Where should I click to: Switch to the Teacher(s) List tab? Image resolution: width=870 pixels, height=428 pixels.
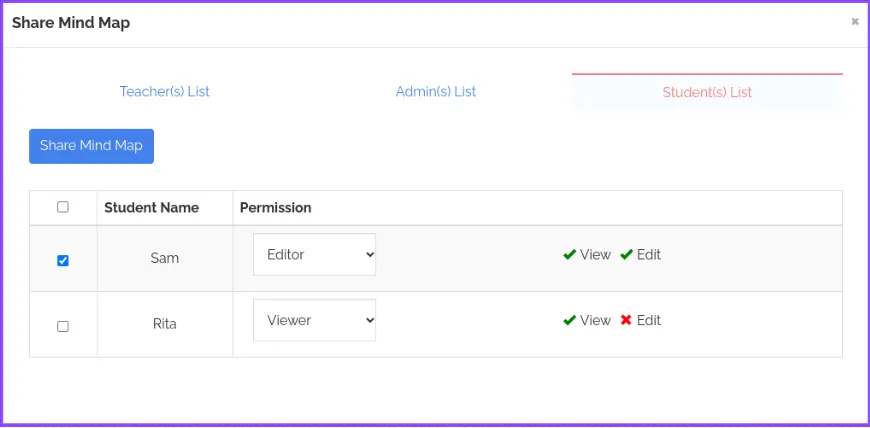[165, 92]
